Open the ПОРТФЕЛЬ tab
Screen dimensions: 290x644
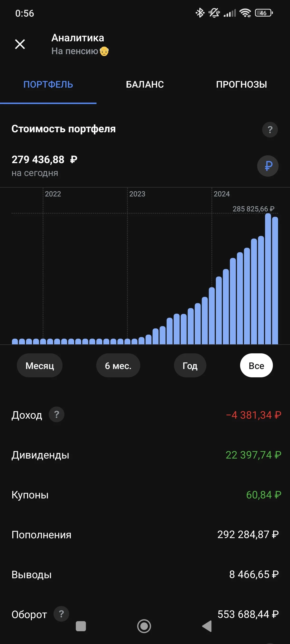point(48,85)
